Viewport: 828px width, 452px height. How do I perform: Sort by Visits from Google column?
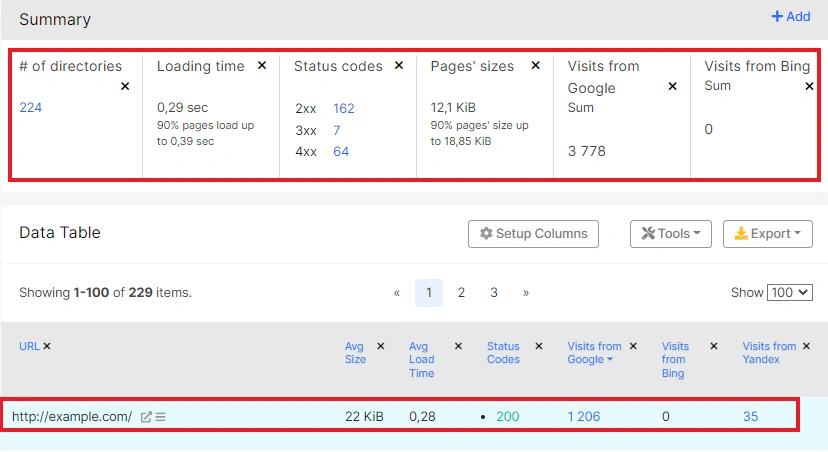[594, 353]
